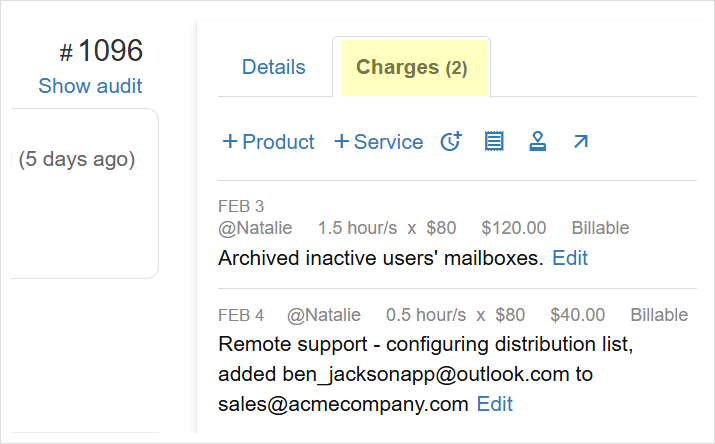Click the clock-plus timer icon
Image resolution: width=715 pixels, height=444 pixels.
(x=451, y=141)
